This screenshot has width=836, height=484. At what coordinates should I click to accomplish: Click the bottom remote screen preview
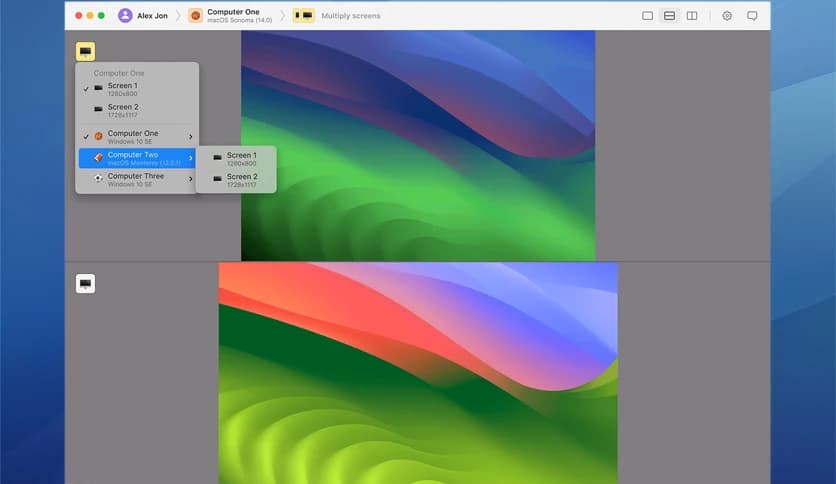[x=418, y=373]
